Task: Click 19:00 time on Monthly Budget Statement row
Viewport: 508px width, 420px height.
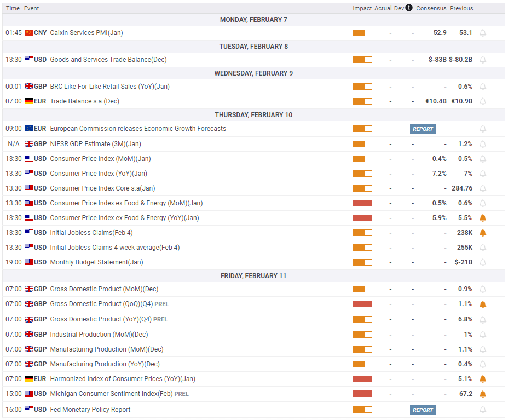Action: (x=14, y=262)
